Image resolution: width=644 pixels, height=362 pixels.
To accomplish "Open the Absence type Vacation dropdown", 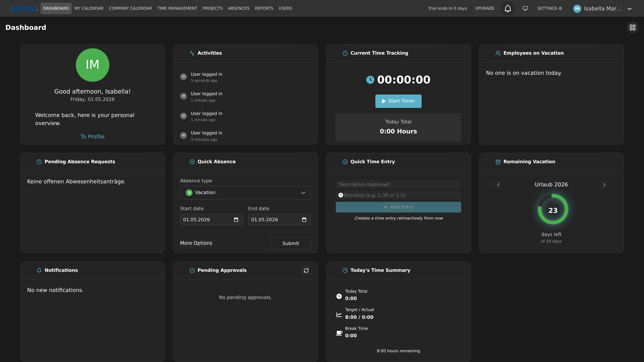I will [245, 193].
